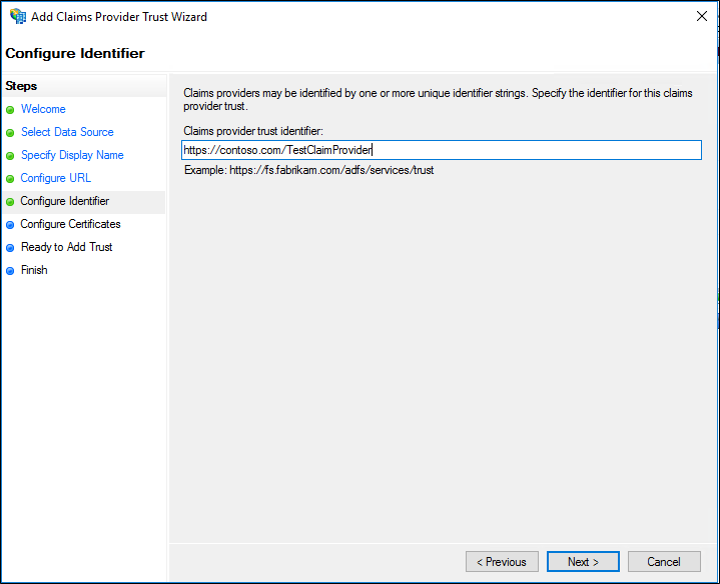This screenshot has width=720, height=584.
Task: Click Next to continue the wizard
Action: coord(583,562)
